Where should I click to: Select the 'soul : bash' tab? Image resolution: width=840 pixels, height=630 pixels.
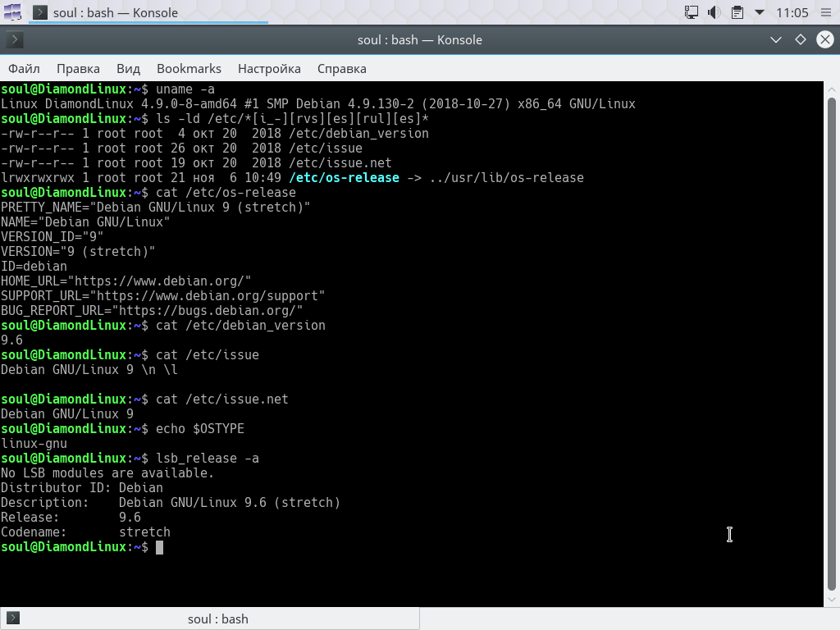209,619
